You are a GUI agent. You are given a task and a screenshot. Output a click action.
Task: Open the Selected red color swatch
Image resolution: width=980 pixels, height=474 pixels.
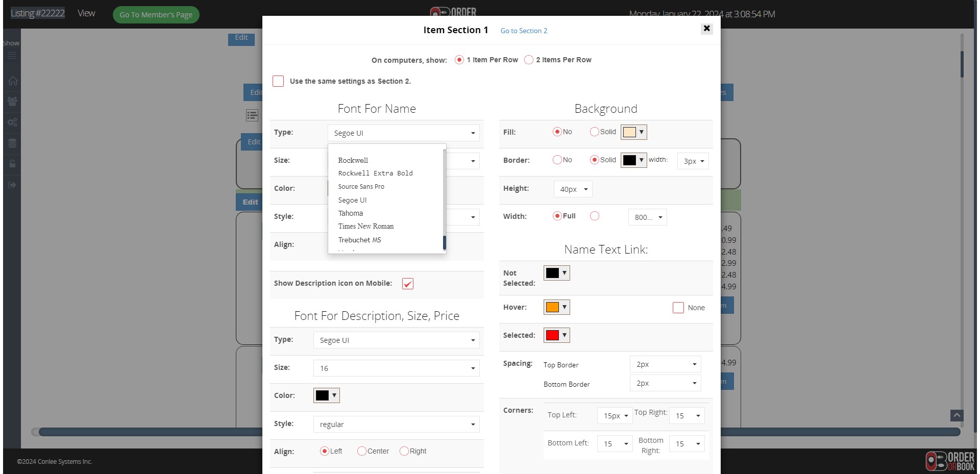[557, 335]
